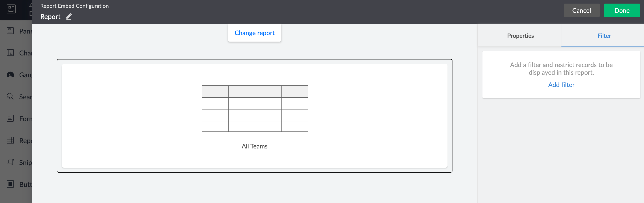644x203 pixels.
Task: Select the Panel element icon in sidebar
Action: click(x=10, y=31)
